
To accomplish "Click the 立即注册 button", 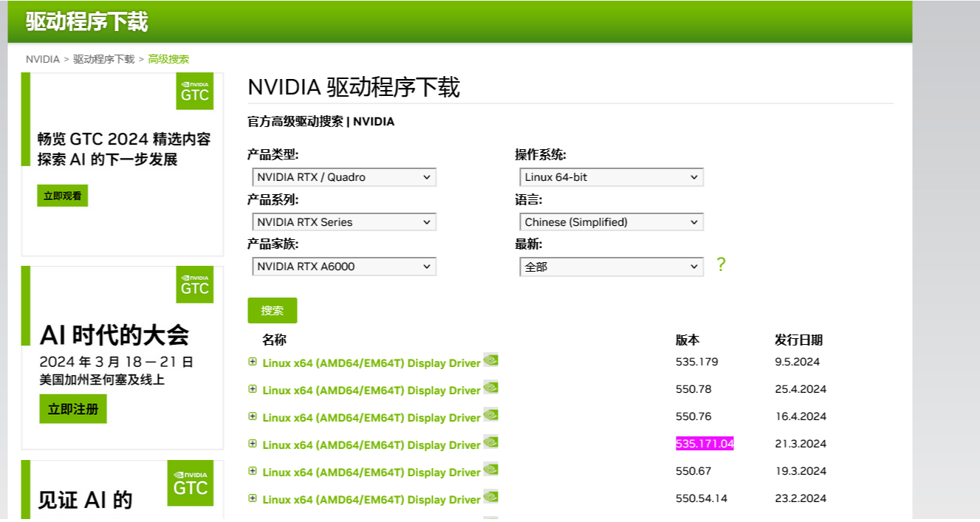I will (x=73, y=409).
